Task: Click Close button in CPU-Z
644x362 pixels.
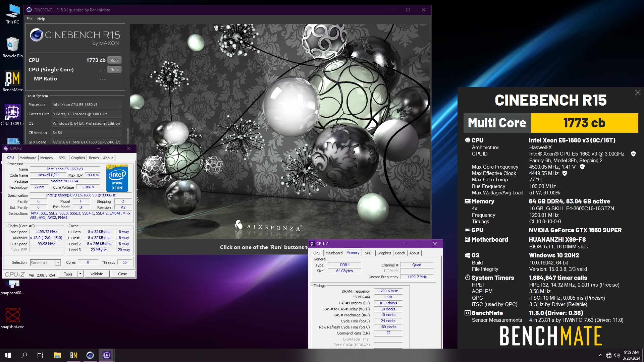Action: coord(122,274)
